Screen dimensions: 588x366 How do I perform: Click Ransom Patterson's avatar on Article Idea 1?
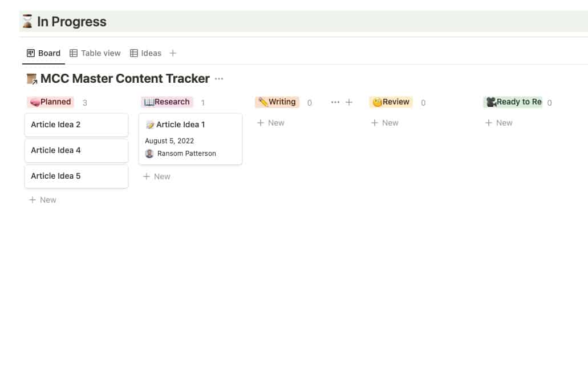point(149,153)
